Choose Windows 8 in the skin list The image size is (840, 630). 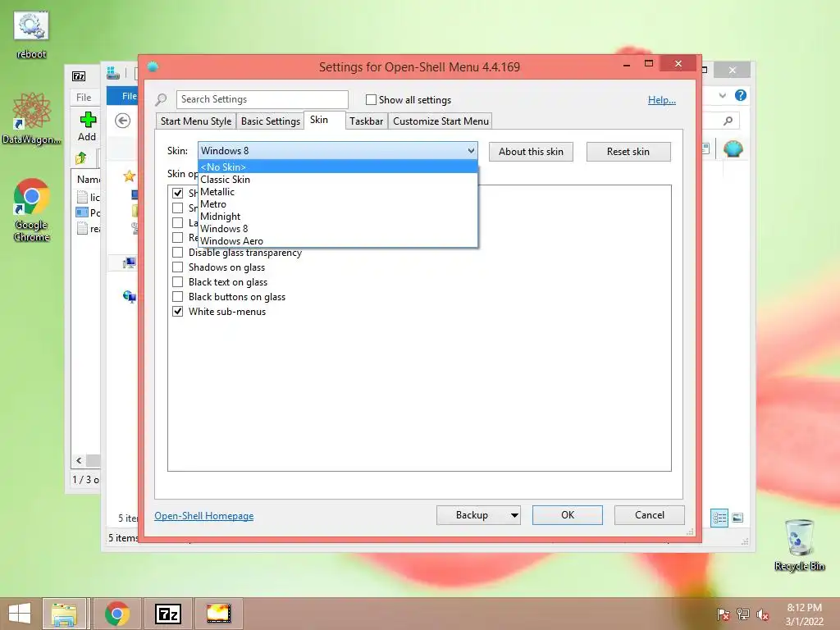(337, 229)
